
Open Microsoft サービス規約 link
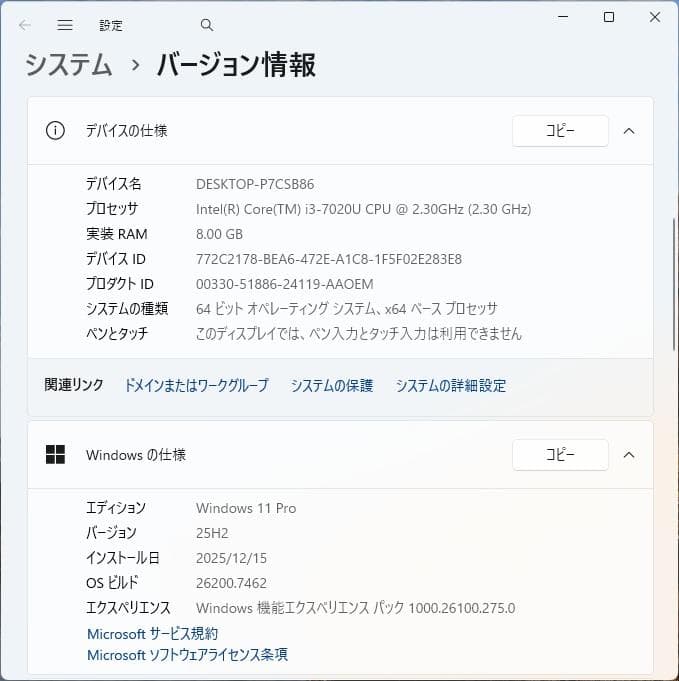[x=152, y=634]
